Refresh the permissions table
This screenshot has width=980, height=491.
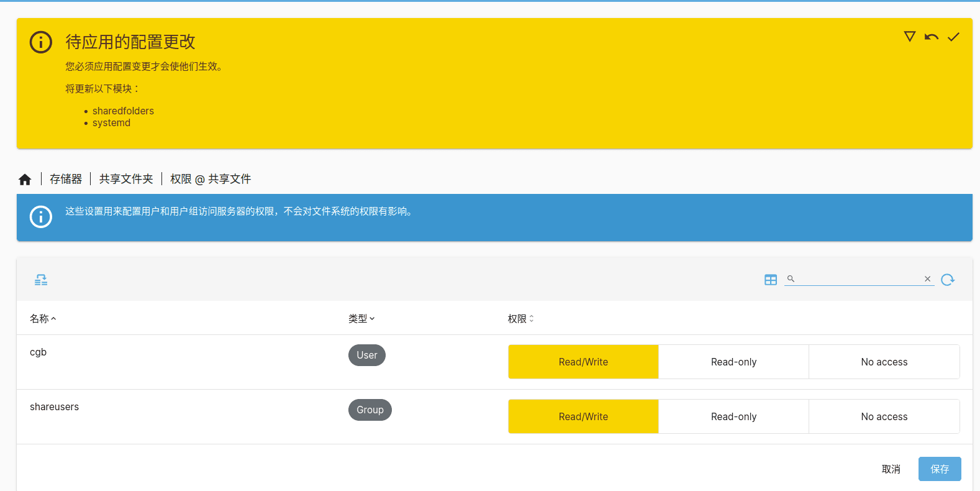click(x=947, y=280)
